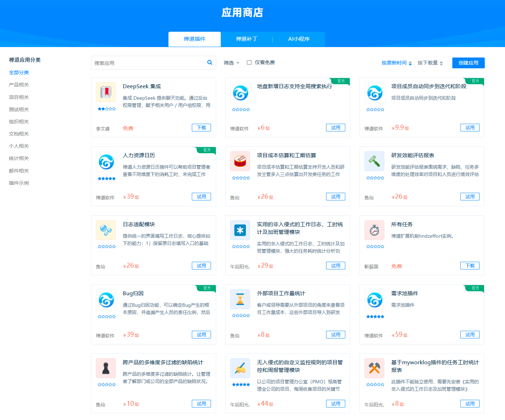Focus the 搜索应用 search field
Screen dimensions: 505x420
153,63
